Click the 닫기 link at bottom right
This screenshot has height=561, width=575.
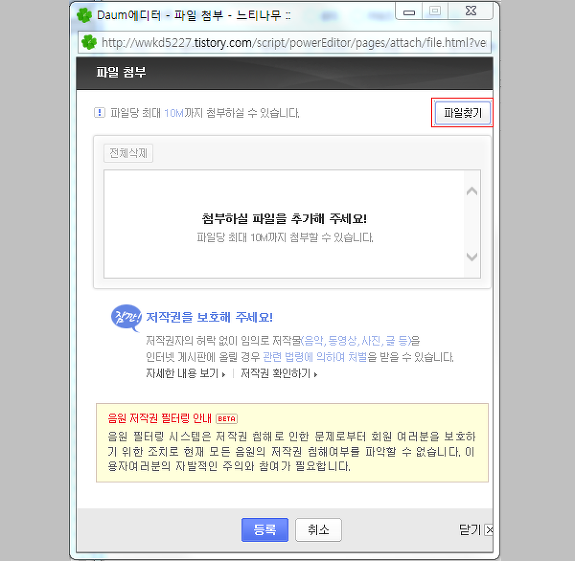(469, 529)
